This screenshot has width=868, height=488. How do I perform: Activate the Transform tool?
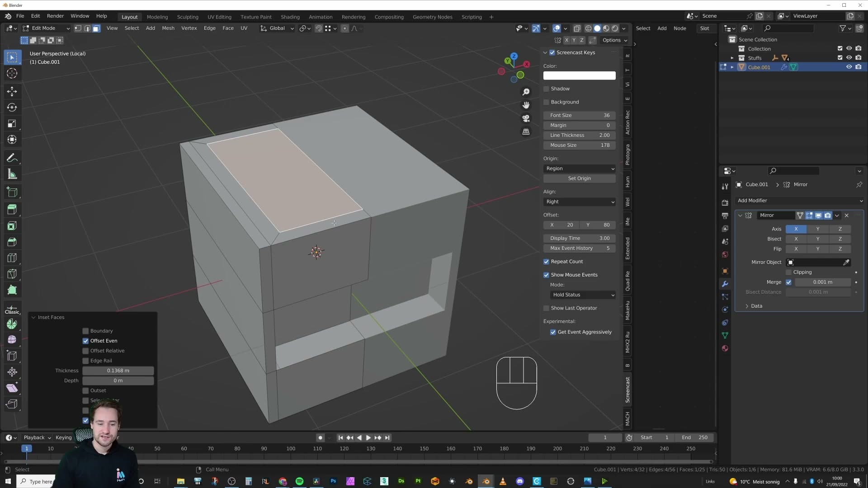point(12,140)
